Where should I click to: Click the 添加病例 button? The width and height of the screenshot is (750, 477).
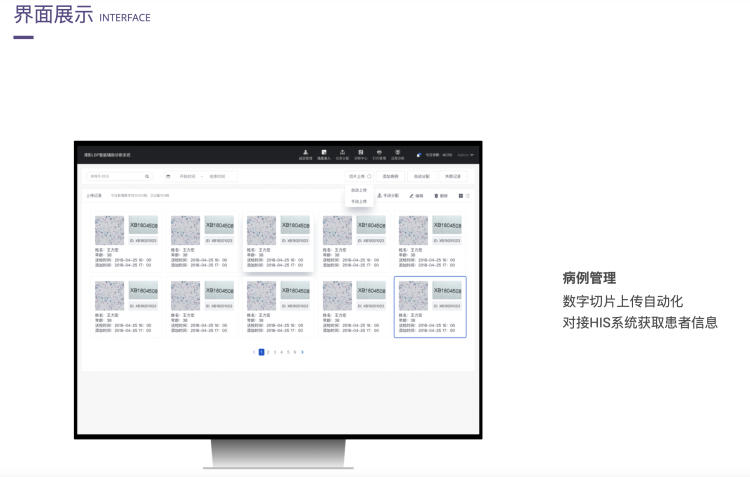pyautogui.click(x=390, y=177)
